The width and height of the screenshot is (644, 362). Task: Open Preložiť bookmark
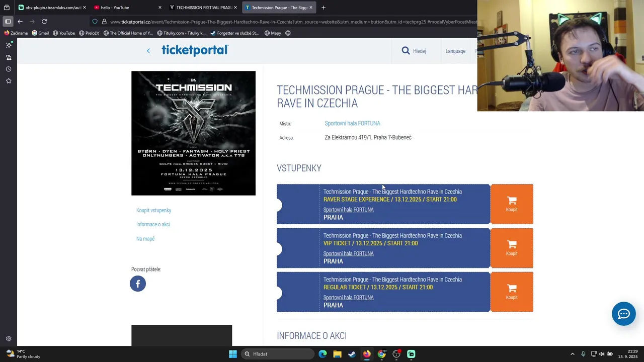(89, 33)
